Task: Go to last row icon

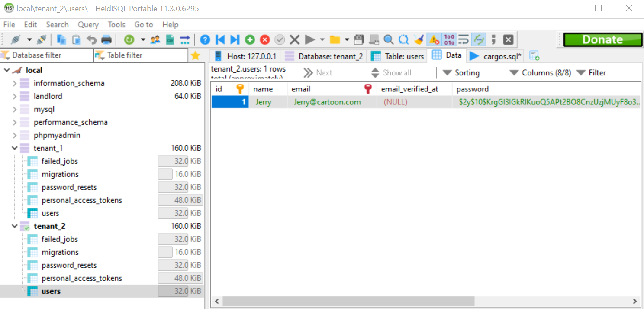Action: pos(235,40)
